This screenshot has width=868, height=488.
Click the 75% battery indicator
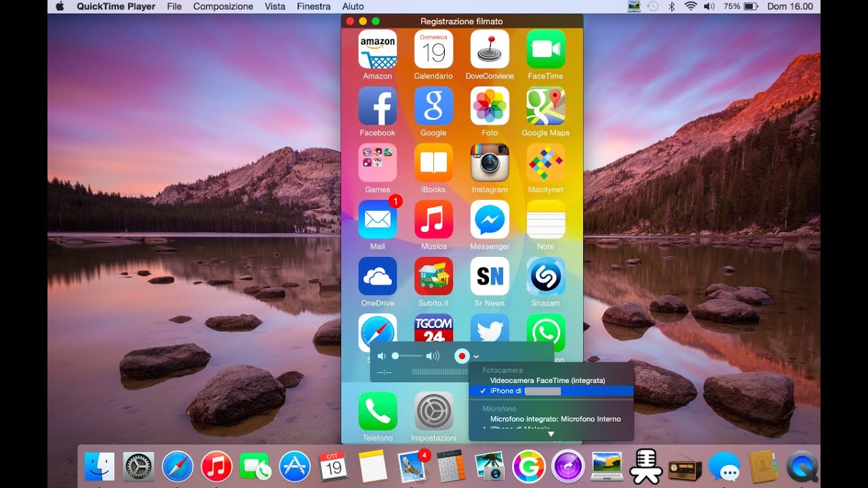click(x=741, y=6)
